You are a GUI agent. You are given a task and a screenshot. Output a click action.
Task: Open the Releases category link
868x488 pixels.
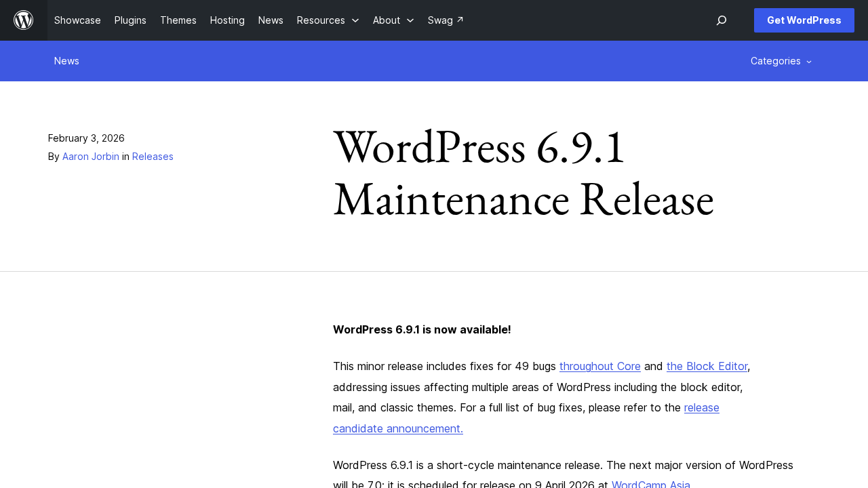point(153,157)
